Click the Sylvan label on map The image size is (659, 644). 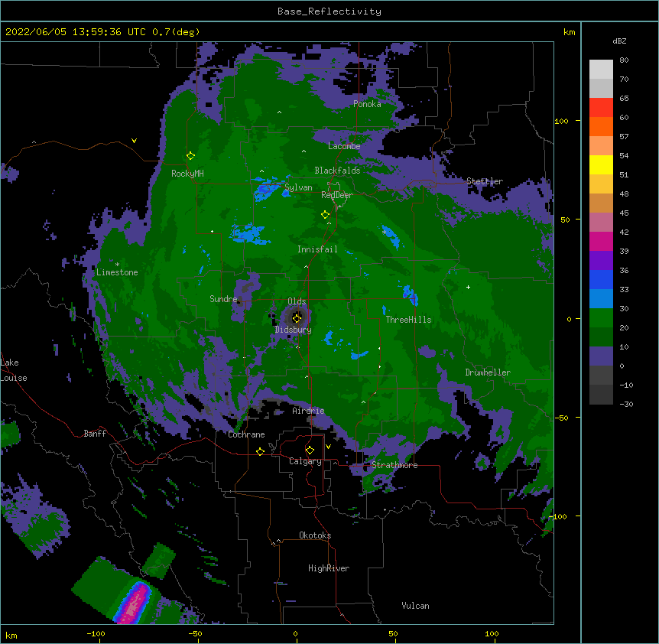coord(298,187)
